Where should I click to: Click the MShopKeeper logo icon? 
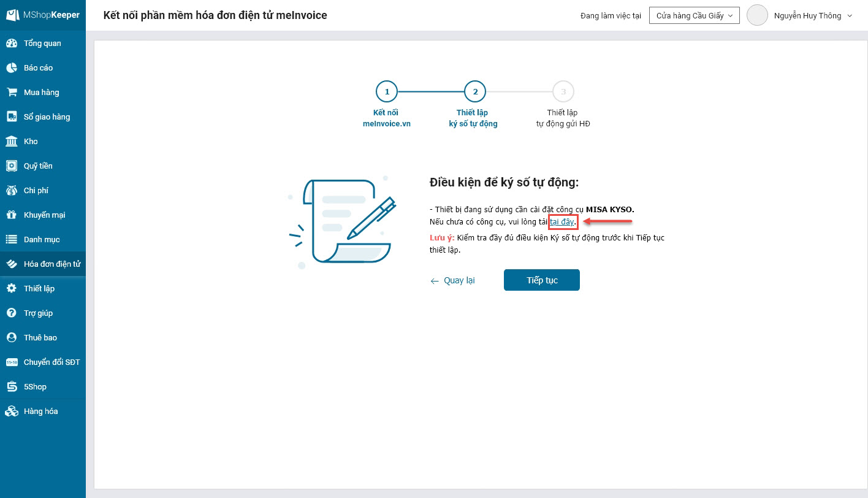[12, 15]
